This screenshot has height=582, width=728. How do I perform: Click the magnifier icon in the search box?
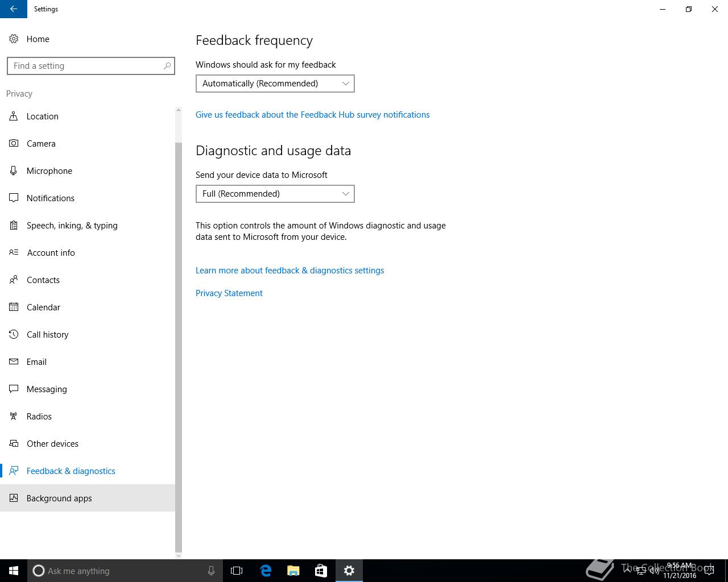point(167,66)
